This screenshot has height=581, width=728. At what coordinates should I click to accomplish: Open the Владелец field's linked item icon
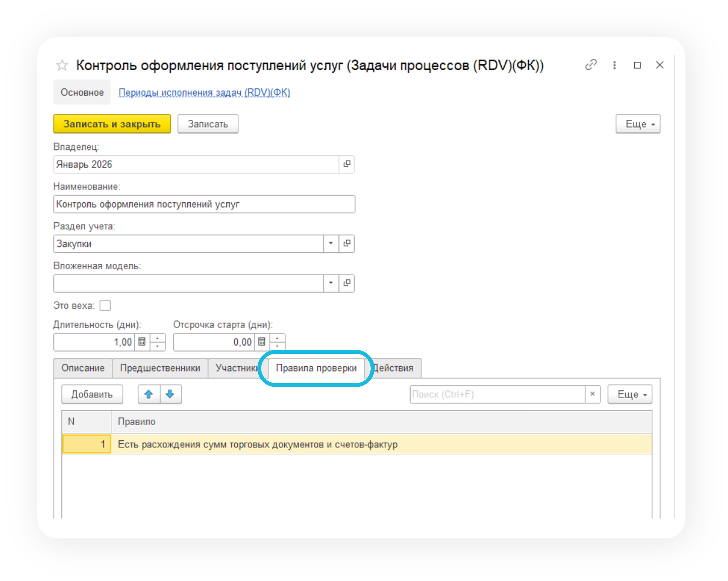tap(346, 164)
